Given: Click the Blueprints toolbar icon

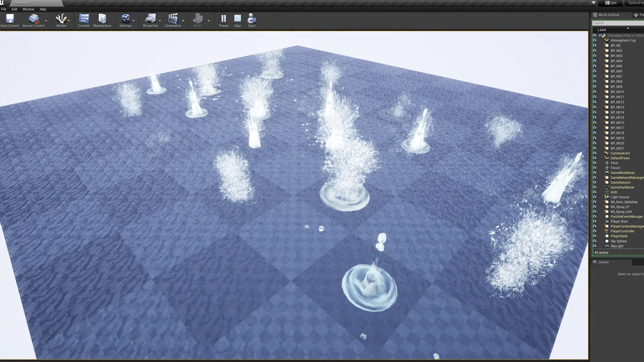Looking at the screenshot, I should (150, 19).
